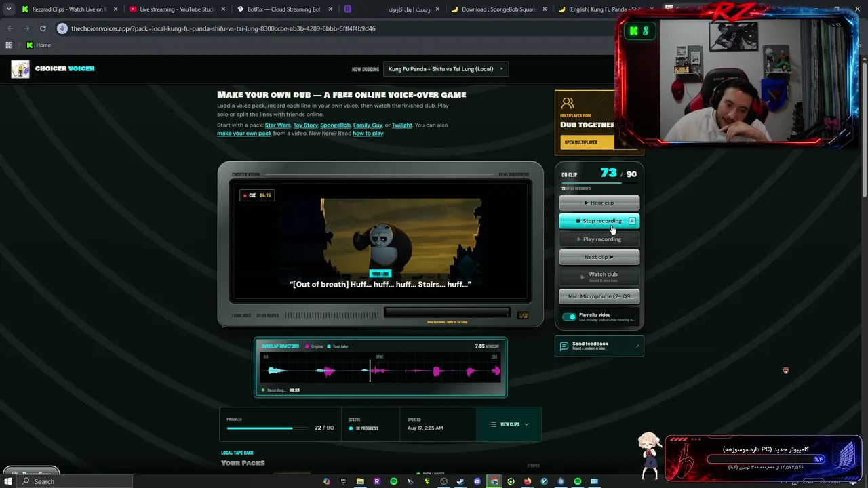Click the Chrome icon in the taskbar
Image resolution: width=868 pixels, height=488 pixels.
click(494, 481)
